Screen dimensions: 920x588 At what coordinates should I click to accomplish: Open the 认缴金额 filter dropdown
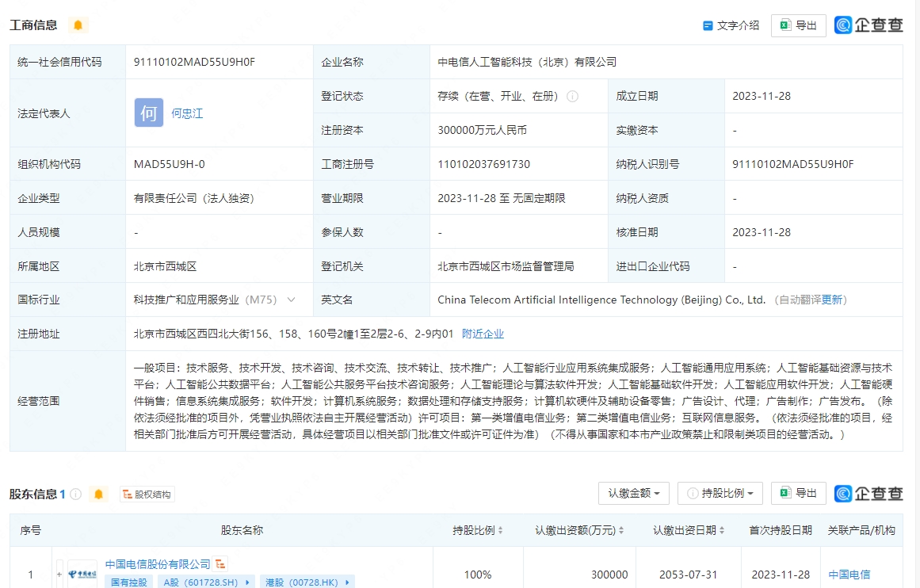click(634, 494)
